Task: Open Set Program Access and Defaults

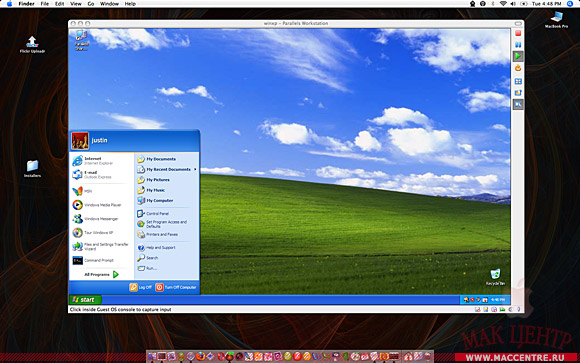Action: (162, 224)
